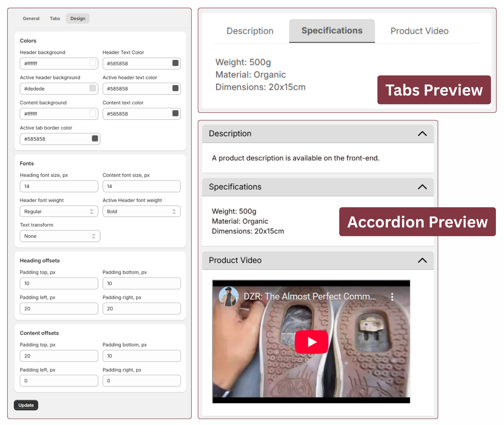Image resolution: width=504 pixels, height=425 pixels.
Task: Click the Description accordion header title
Action: (x=230, y=134)
